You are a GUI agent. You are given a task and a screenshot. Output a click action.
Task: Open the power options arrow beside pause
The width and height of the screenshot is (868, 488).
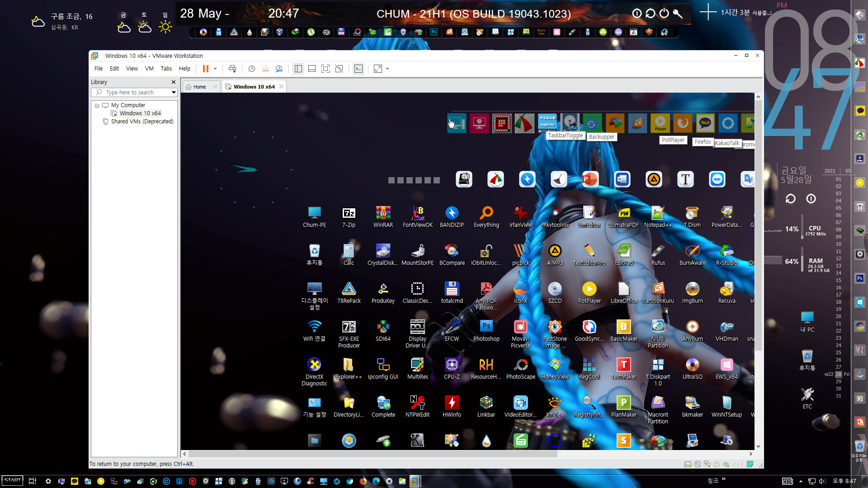point(215,69)
